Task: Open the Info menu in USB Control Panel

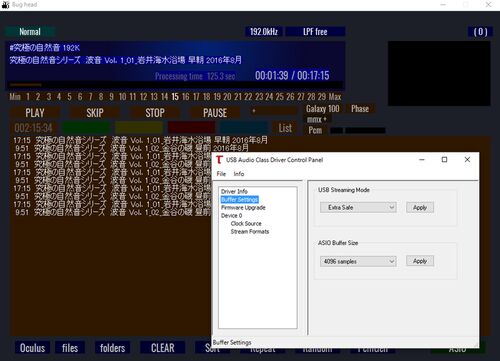Action: pyautogui.click(x=239, y=174)
